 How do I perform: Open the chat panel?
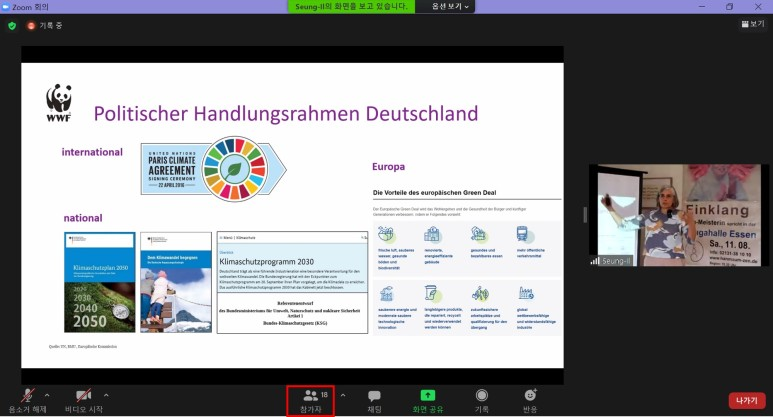[x=374, y=401]
